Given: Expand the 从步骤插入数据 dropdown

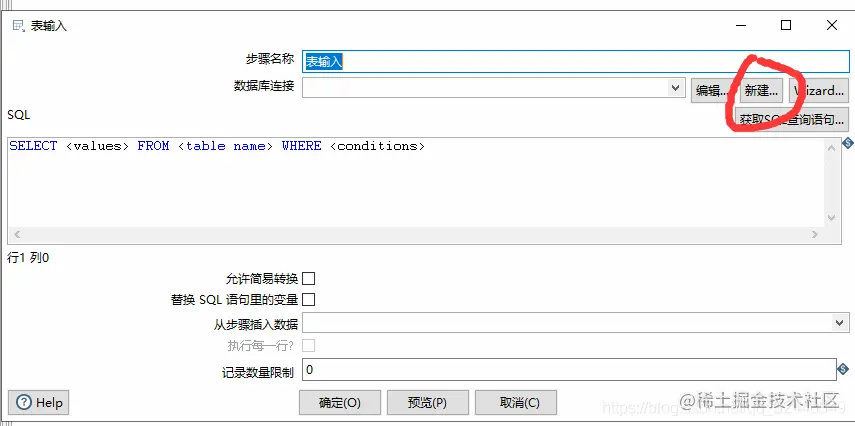Looking at the screenshot, I should [840, 323].
